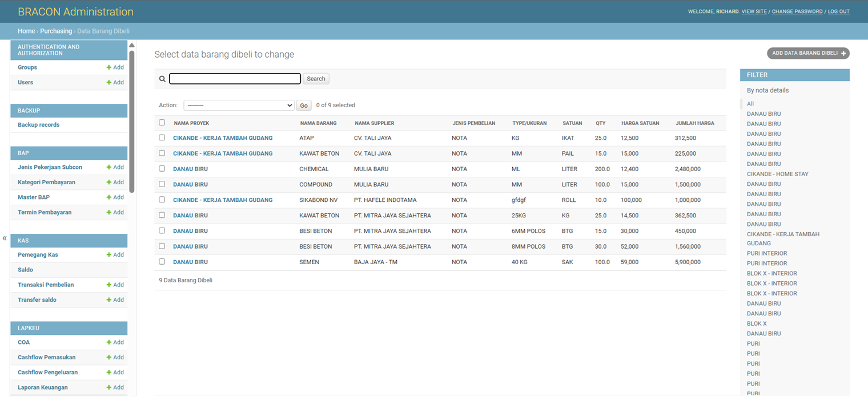Click the plus Add icon next to Users
The image size is (868, 397).
coord(108,82)
